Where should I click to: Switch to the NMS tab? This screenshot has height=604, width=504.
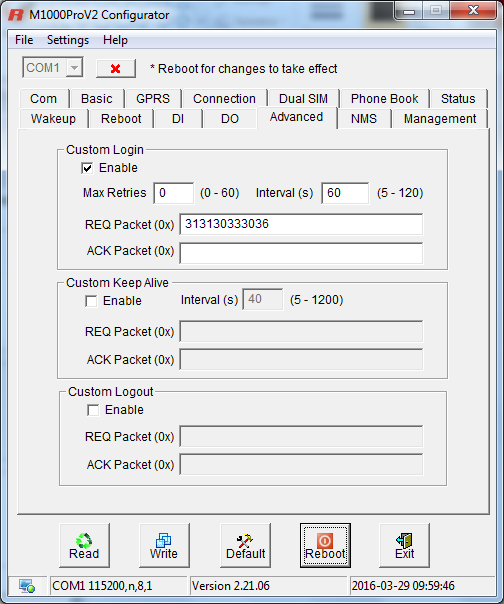[364, 119]
